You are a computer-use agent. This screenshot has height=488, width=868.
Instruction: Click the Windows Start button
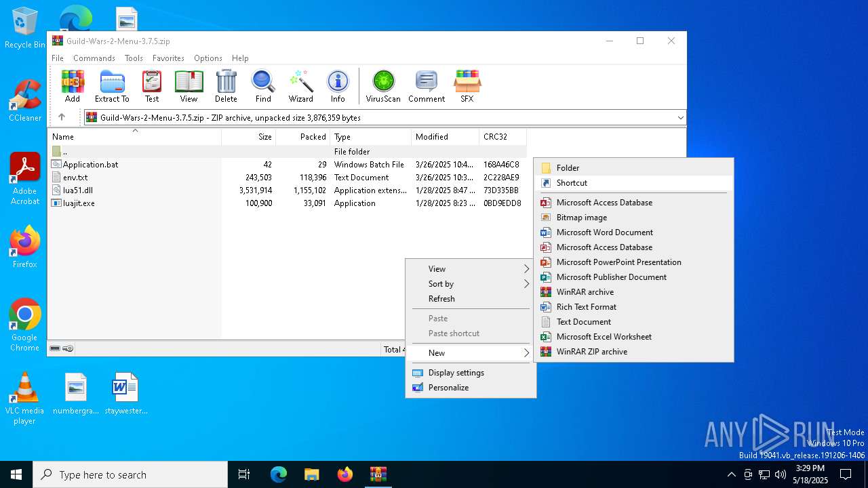(x=16, y=474)
